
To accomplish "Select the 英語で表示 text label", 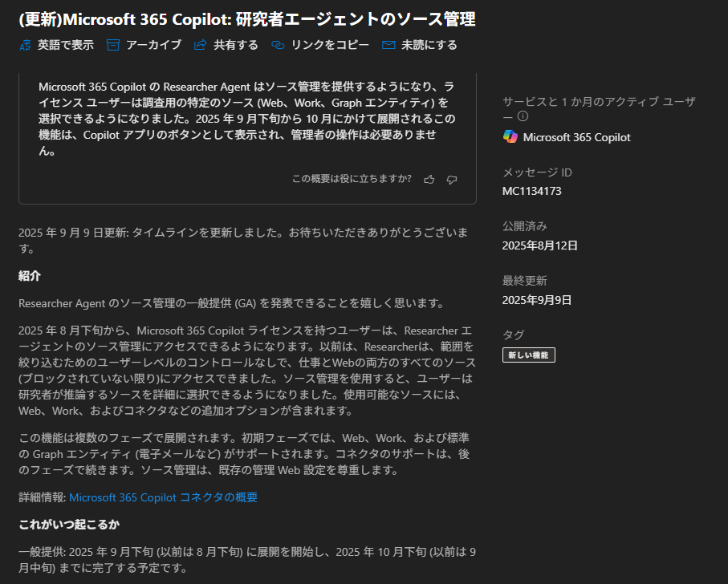I will point(66,46).
